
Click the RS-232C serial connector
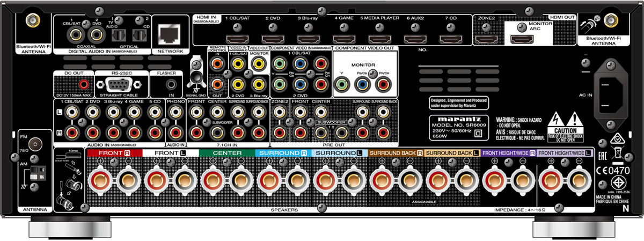tap(120, 85)
